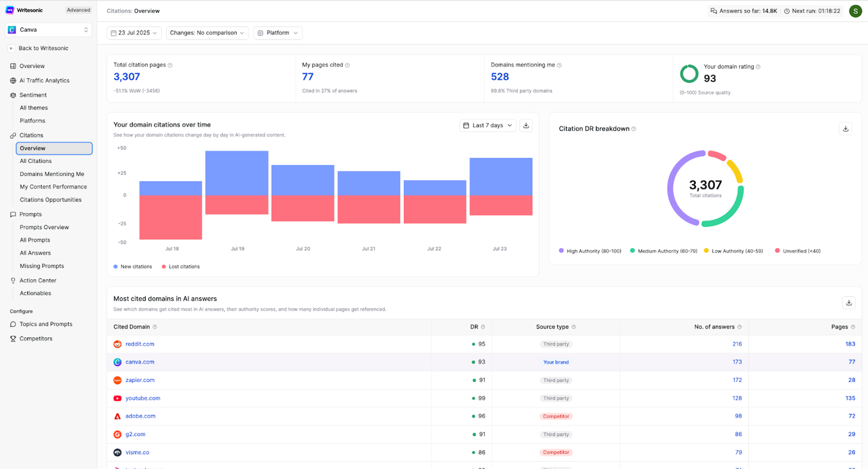Click info icon beside Citation DR breakdown

[634, 129]
